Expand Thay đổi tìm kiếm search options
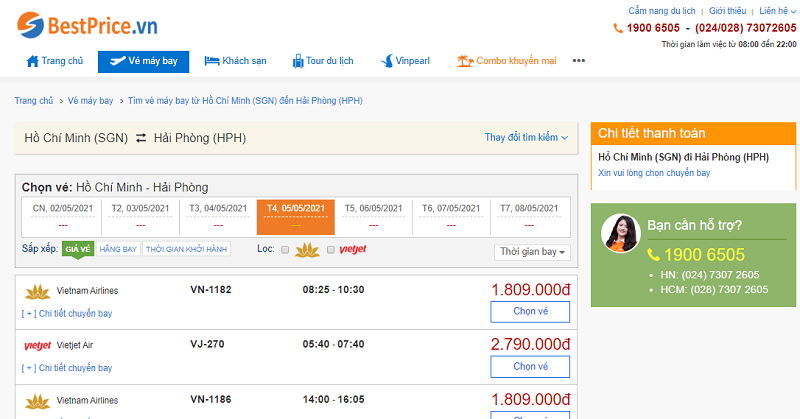 tap(526, 137)
